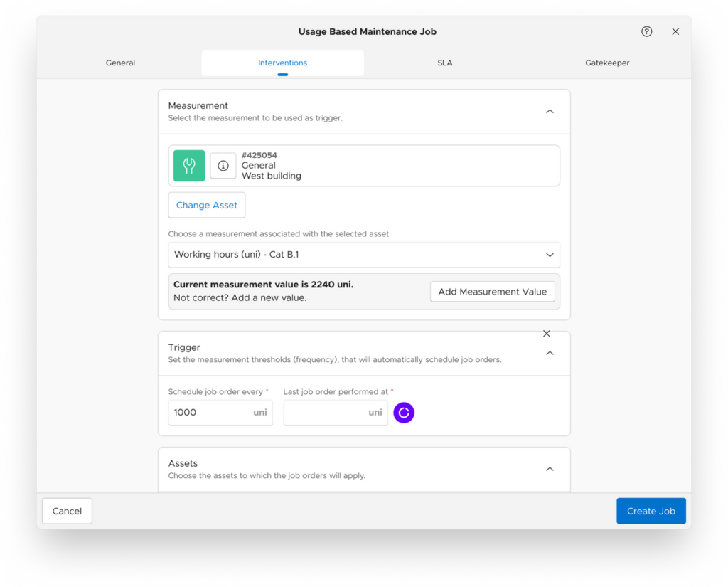Screen dimensions: 728x587
Task: Click the green wrench asset icon
Action: pyautogui.click(x=188, y=165)
